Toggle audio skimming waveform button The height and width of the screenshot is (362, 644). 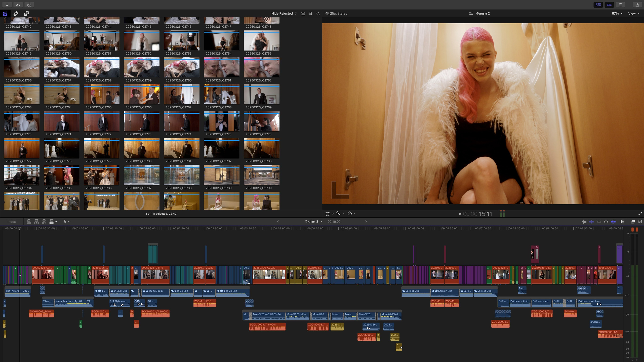599,221
